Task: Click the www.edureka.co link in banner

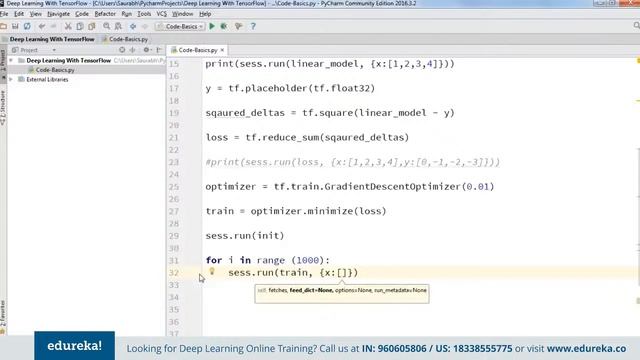Action: [586, 349]
